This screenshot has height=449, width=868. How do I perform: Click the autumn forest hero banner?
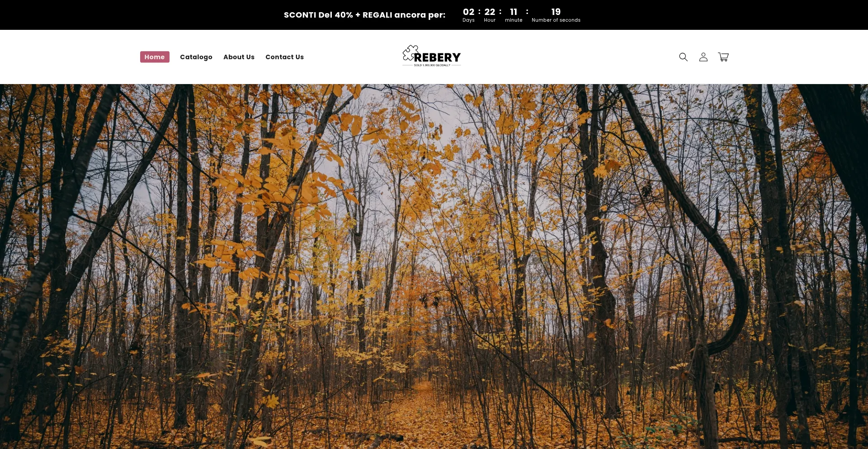434,266
